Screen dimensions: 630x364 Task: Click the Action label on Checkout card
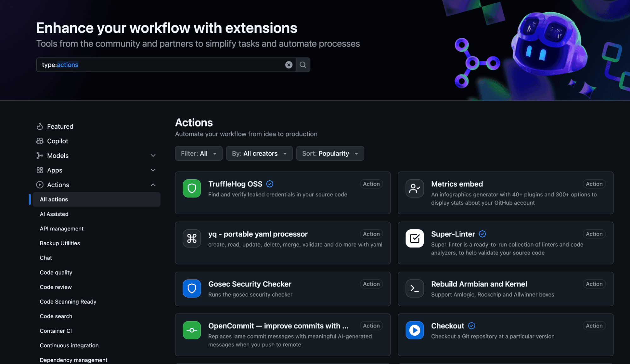(594, 326)
